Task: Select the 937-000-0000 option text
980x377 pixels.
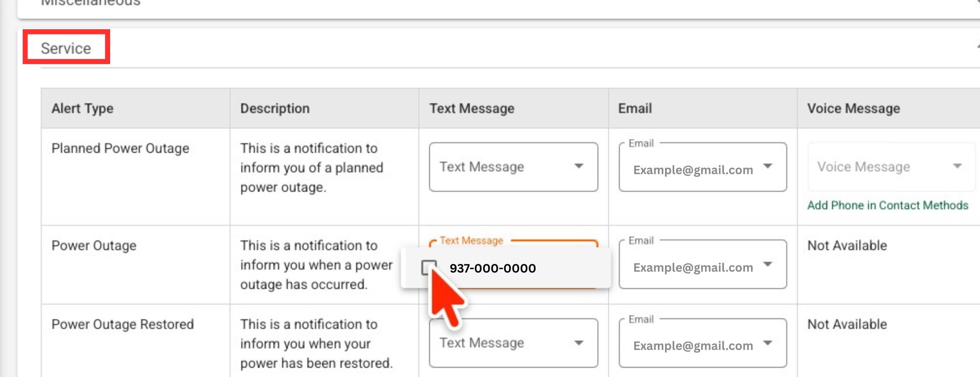Action: coord(493,268)
